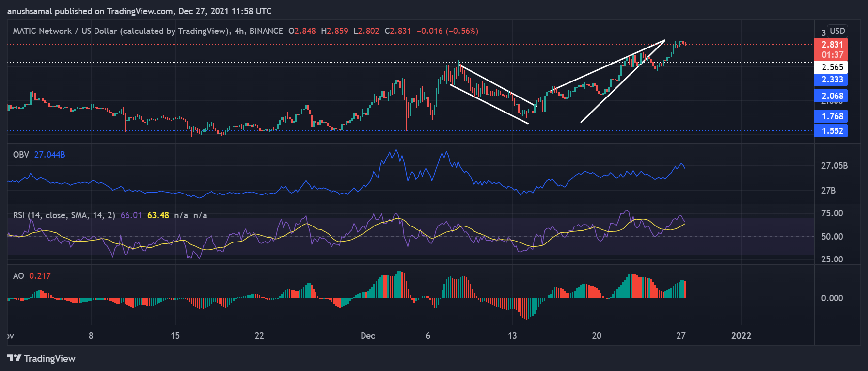Select the white 2.565 price level label
Screen dimensions: 868x371
(832, 67)
